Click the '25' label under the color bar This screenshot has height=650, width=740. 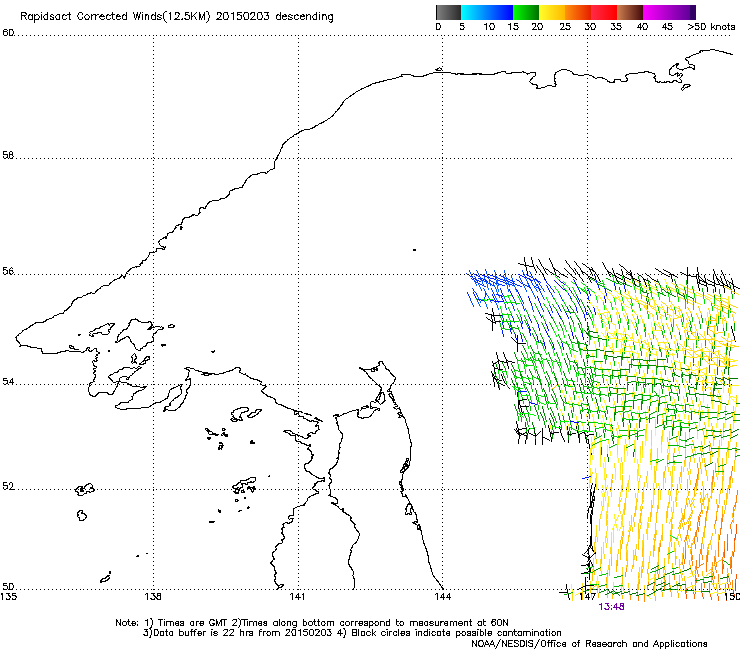tap(565, 27)
